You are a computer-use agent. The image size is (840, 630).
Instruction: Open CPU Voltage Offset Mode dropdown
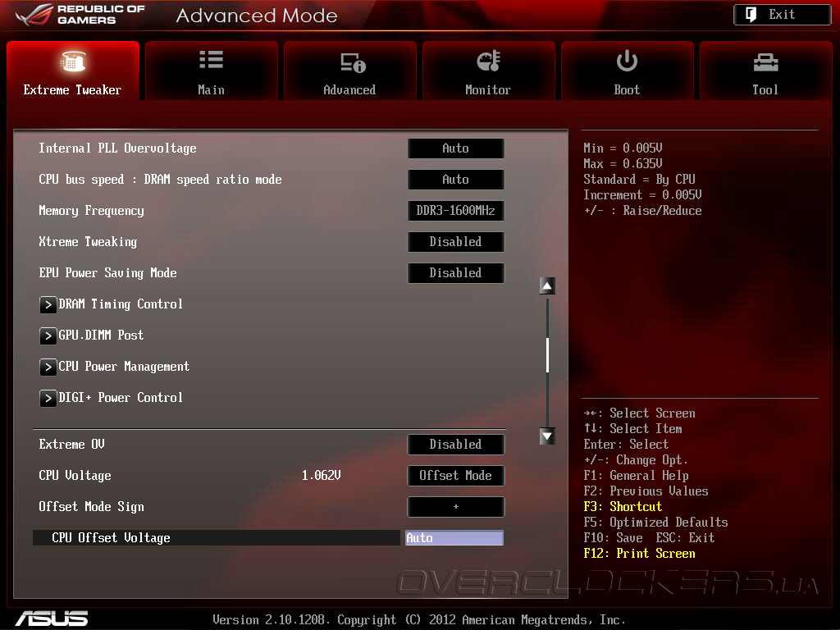pos(456,475)
